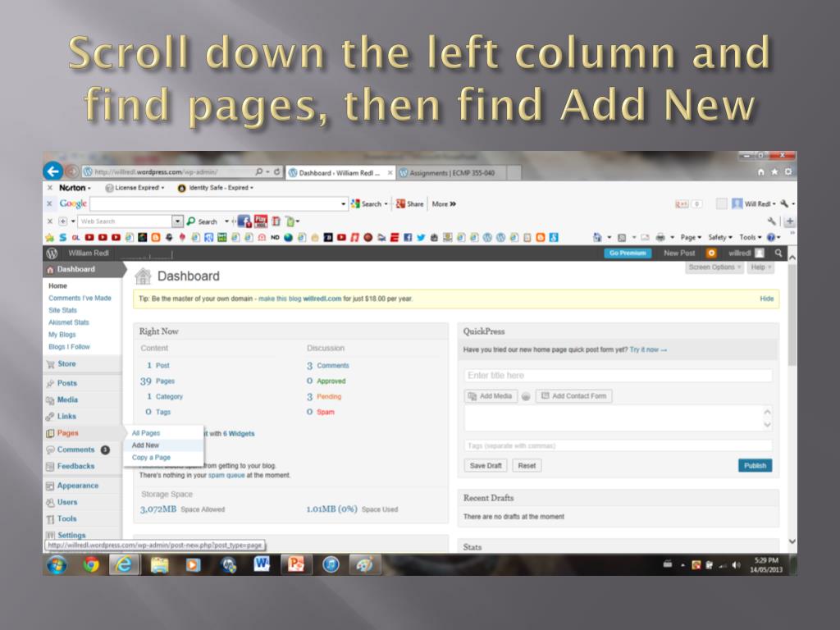This screenshot has height=630, width=840.
Task: Open the Links sidebar menu
Action: [x=66, y=416]
